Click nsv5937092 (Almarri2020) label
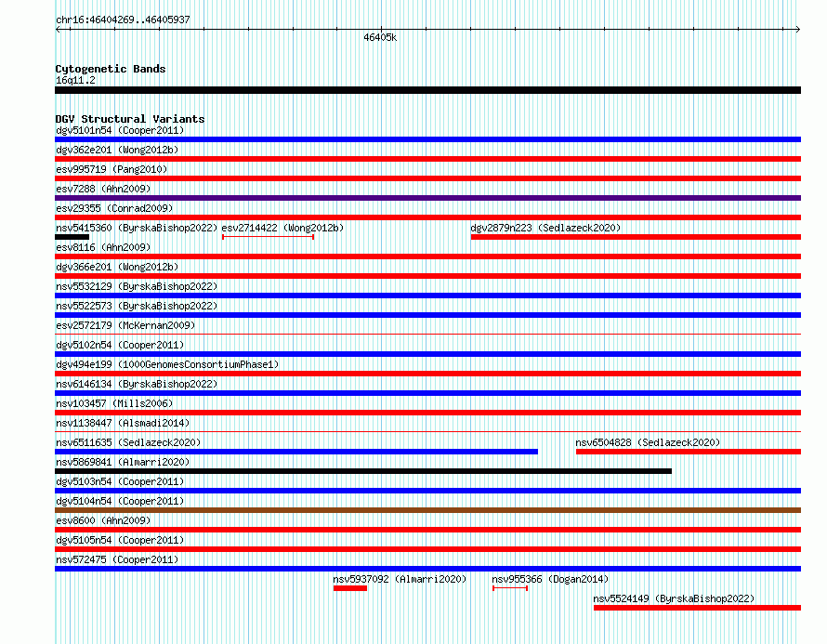Screen dimensions: 827x644 pyautogui.click(x=400, y=579)
